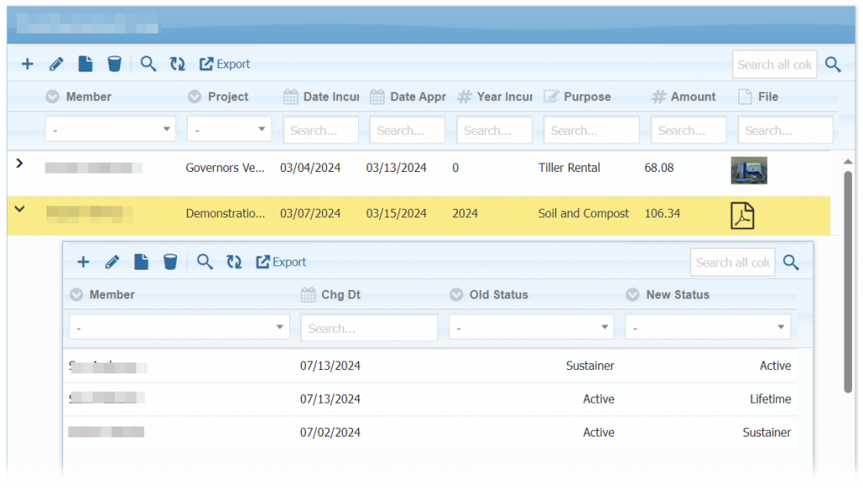
Task: Click the trash delete icon in top toolbar
Action: pyautogui.click(x=115, y=64)
